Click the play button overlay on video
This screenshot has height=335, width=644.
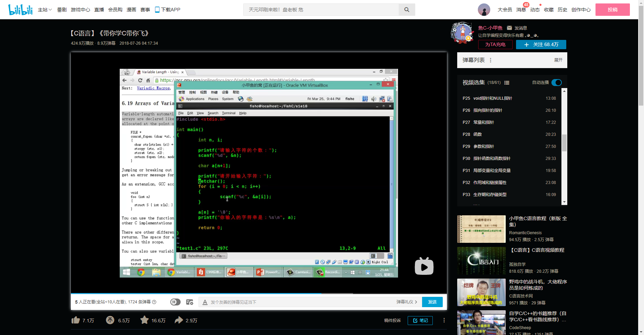point(424,266)
